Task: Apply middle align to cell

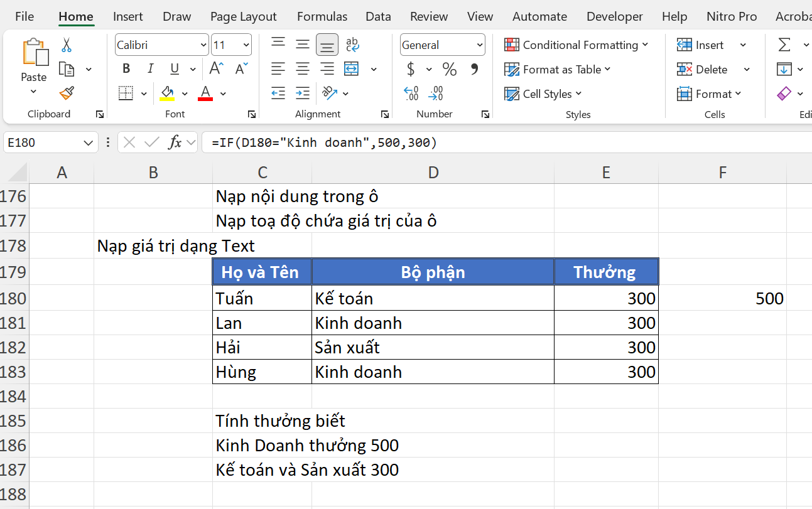Action: click(303, 45)
